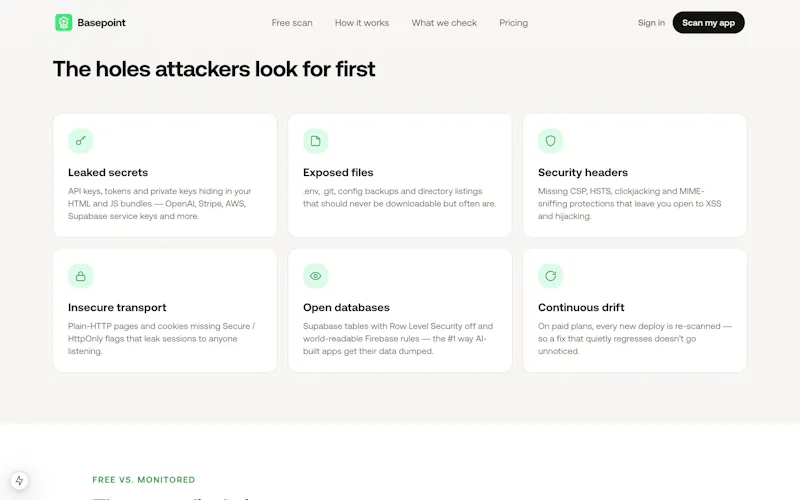
Task: Click the key icon in Leaked secrets card
Action: tap(81, 141)
